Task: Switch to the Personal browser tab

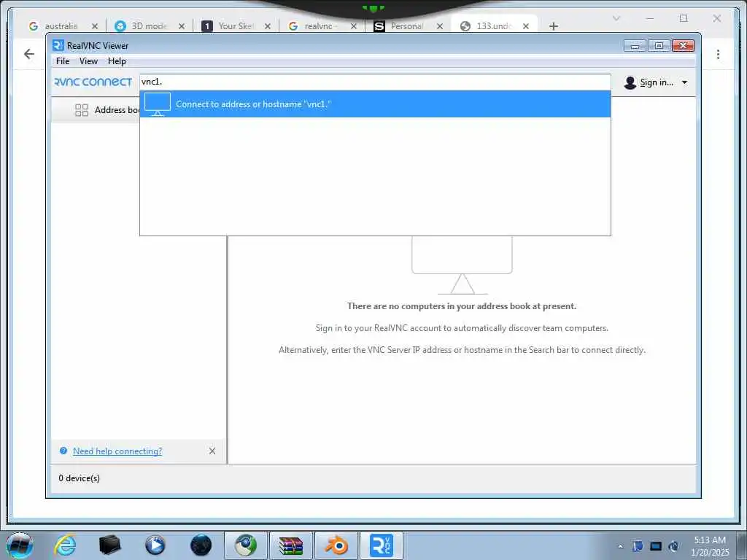Action: [407, 26]
